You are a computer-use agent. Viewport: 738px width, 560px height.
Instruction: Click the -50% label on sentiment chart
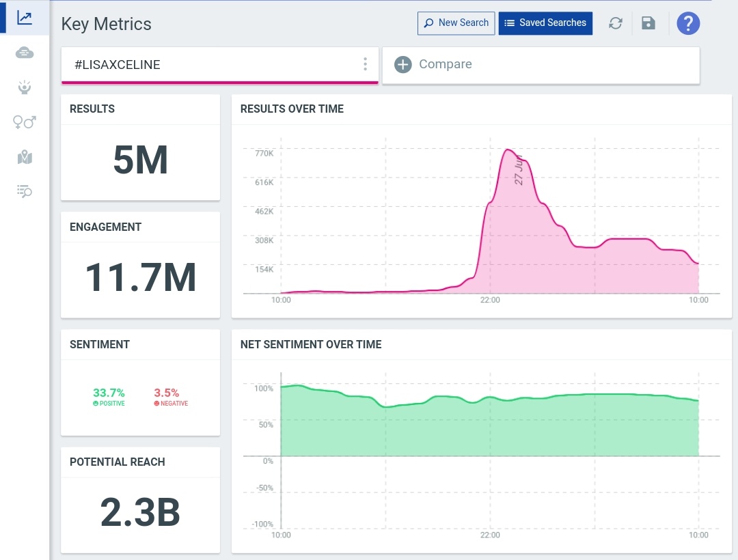(264, 488)
